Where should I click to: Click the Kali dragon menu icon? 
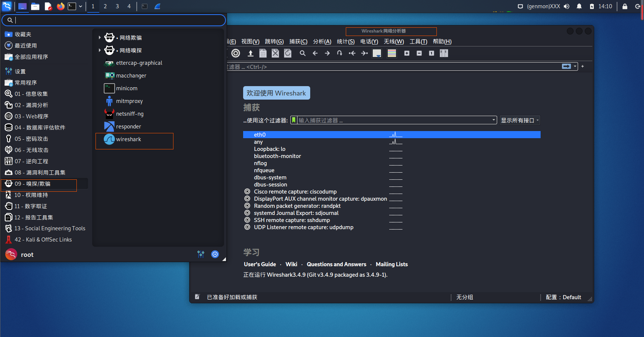(x=7, y=6)
